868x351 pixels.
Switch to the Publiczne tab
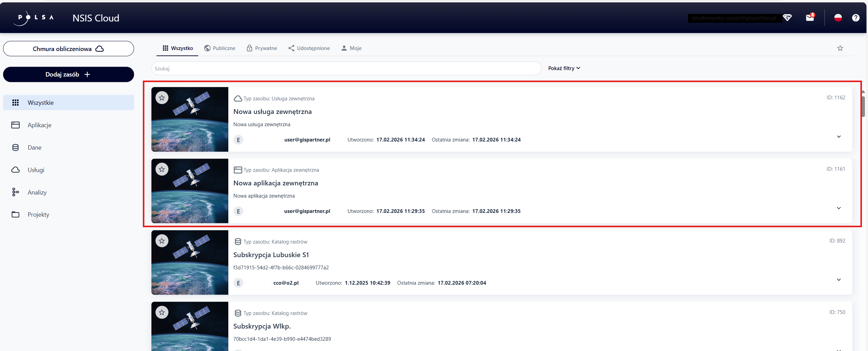(220, 48)
